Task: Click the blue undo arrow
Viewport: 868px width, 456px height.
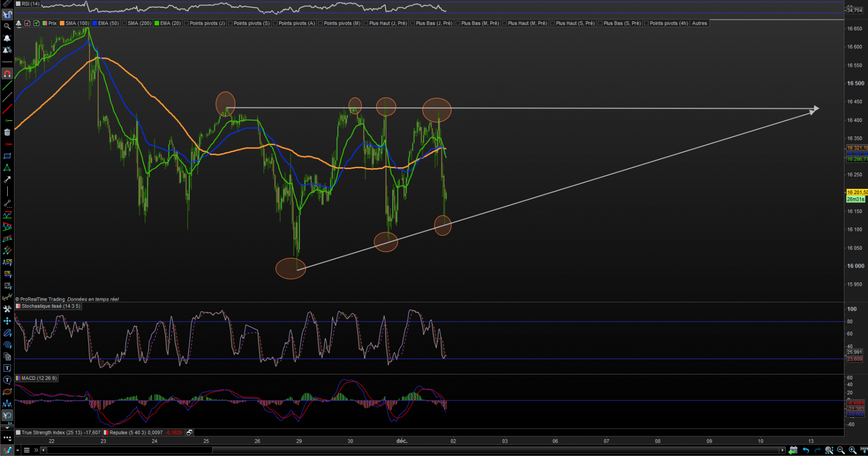Action: click(805, 450)
